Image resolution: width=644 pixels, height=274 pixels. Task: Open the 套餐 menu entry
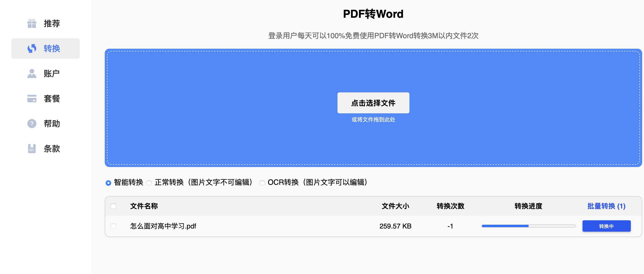click(52, 98)
